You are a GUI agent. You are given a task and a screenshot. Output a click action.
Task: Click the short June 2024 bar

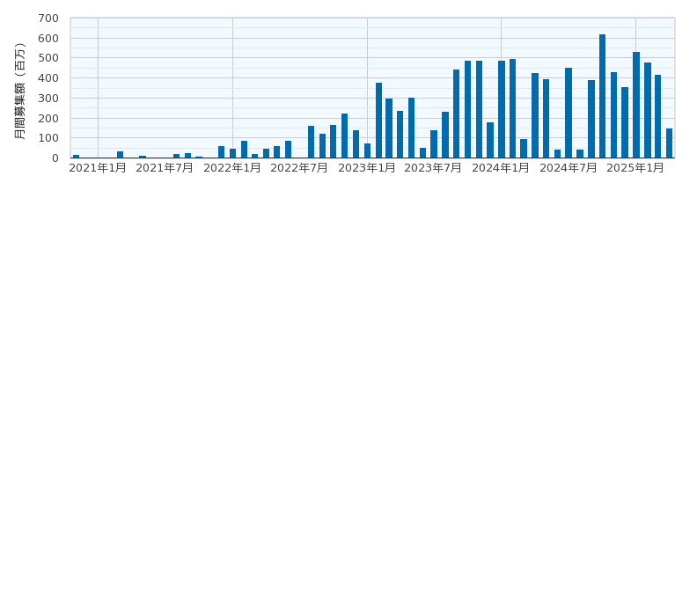pos(557,154)
